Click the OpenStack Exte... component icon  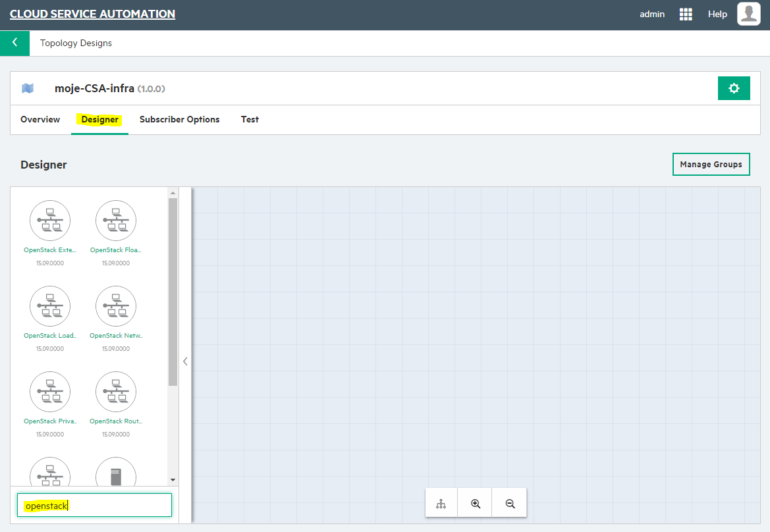(50, 221)
